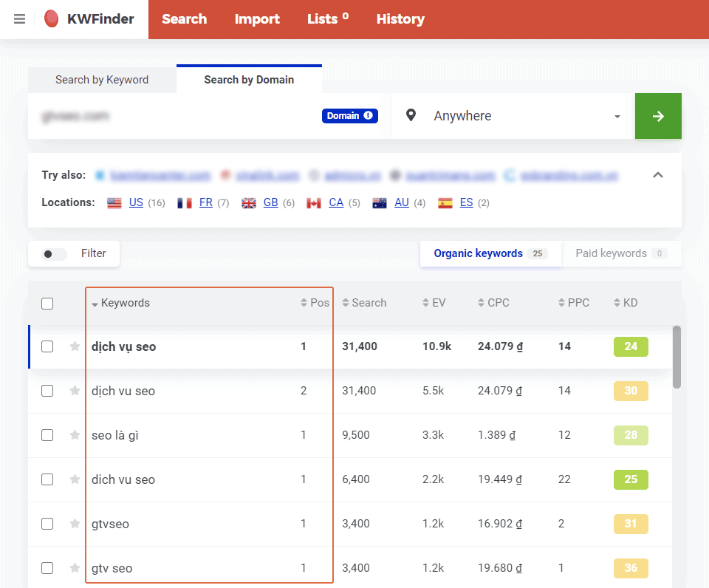
Task: Toggle the Filter switch
Action: pos(50,254)
